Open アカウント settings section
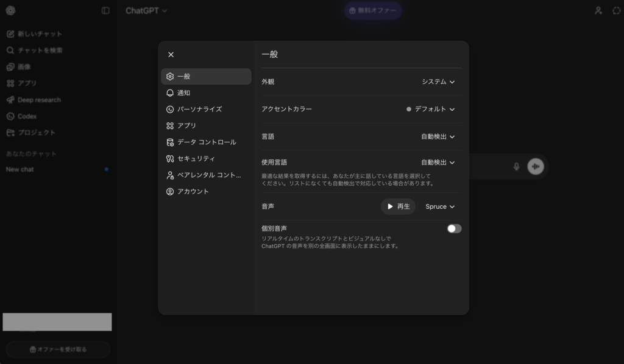 click(193, 192)
